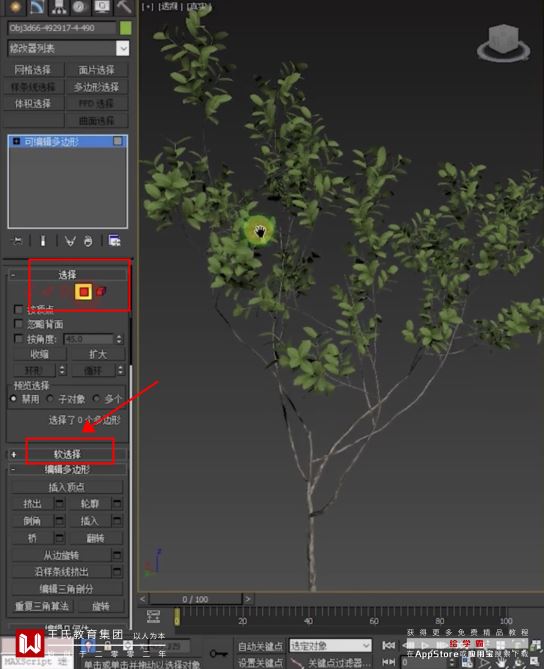Click Remove Modifier from stack icon
544x669 pixels.
[x=88, y=241]
